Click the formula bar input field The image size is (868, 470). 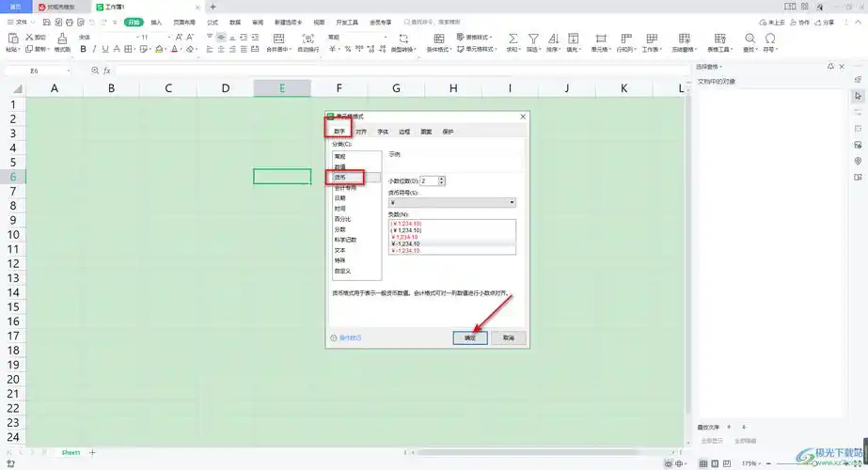[402, 70]
